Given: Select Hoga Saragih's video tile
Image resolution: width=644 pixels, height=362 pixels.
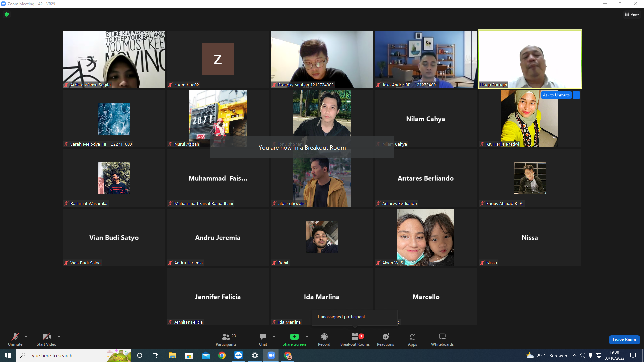Looking at the screenshot, I should [530, 60].
